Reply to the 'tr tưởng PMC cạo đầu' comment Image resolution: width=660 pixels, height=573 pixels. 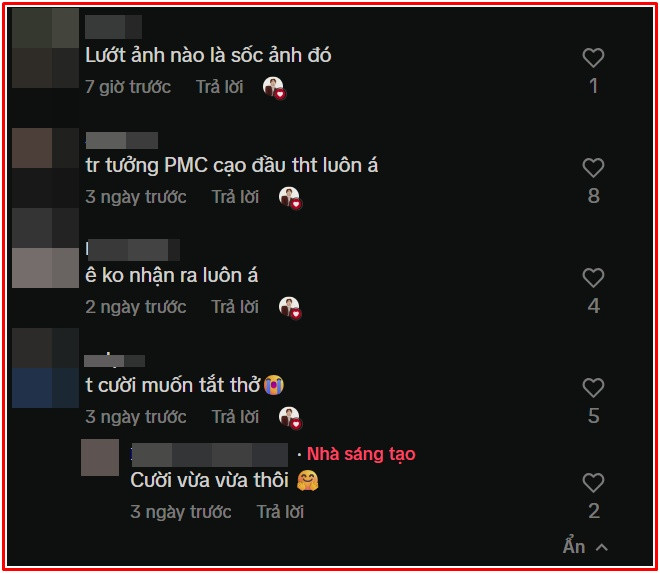tap(235, 197)
